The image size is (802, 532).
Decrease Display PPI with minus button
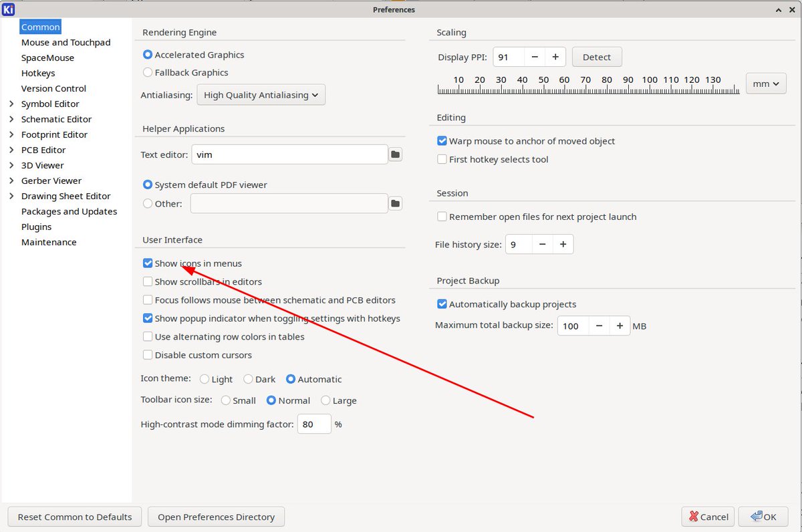pos(535,57)
